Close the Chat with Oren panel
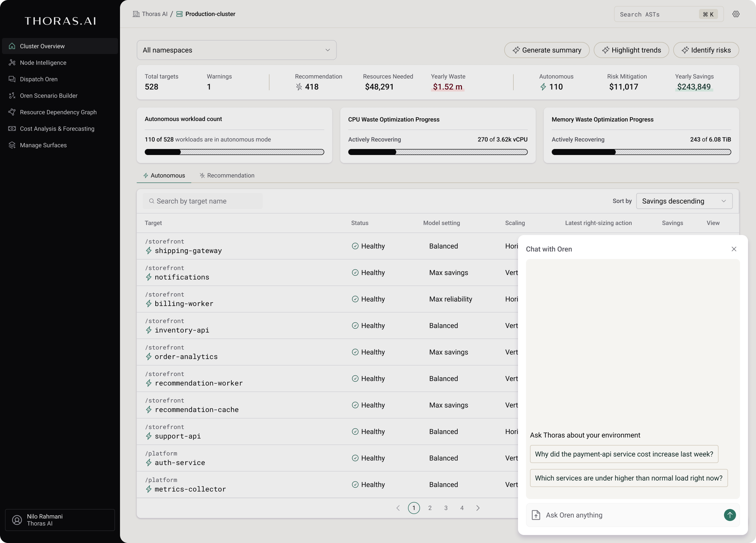This screenshot has height=543, width=756. click(734, 249)
